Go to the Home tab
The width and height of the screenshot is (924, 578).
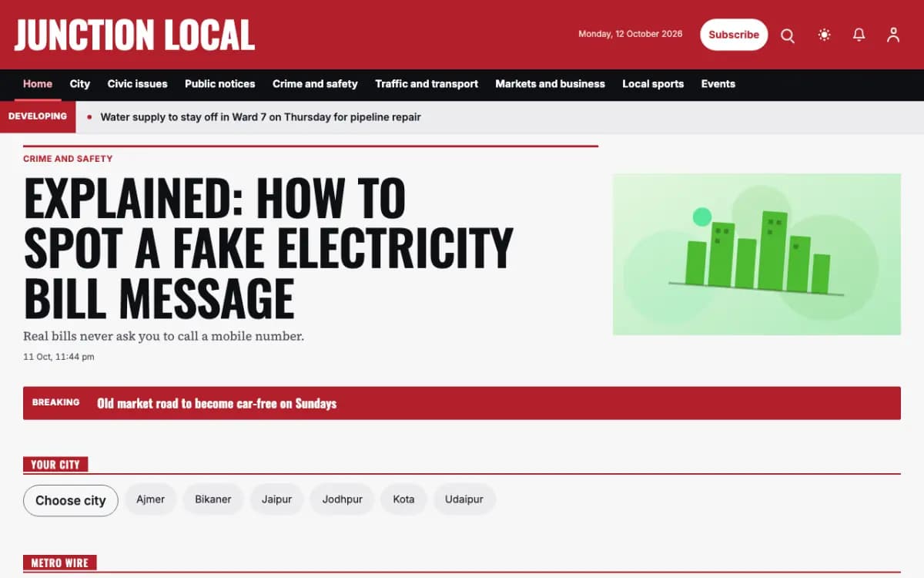pos(38,84)
